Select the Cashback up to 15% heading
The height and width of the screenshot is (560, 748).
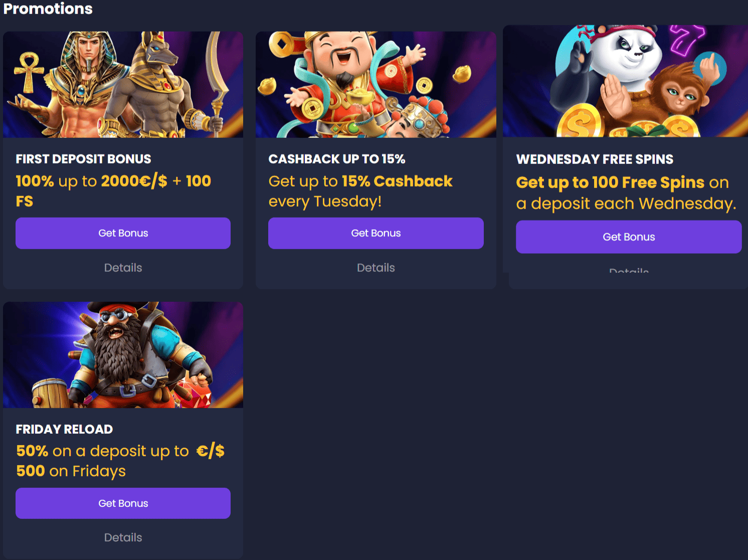[337, 159]
